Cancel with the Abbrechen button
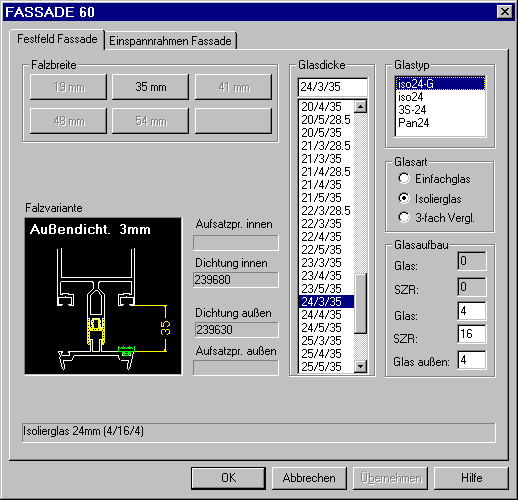The image size is (518, 500). (x=309, y=478)
